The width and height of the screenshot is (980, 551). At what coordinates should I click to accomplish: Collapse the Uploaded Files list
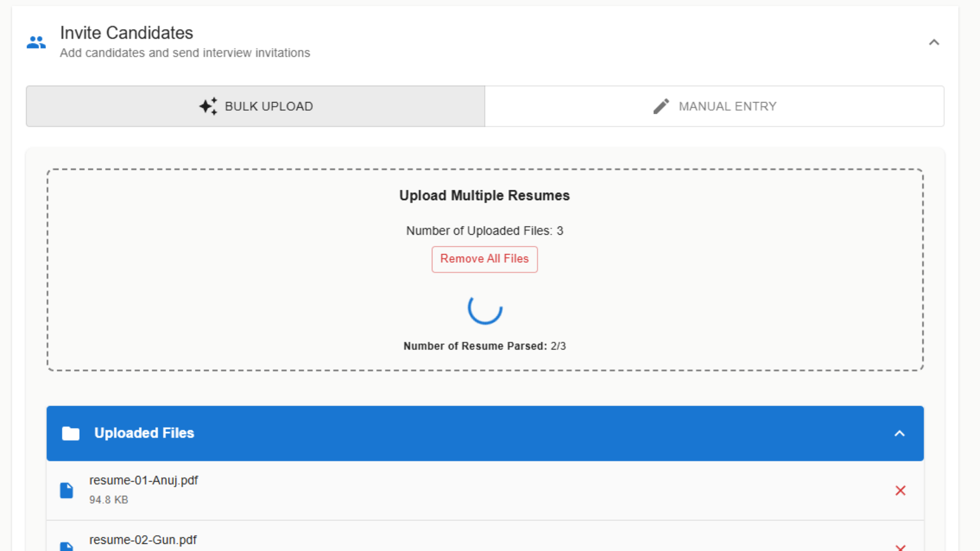coord(899,433)
